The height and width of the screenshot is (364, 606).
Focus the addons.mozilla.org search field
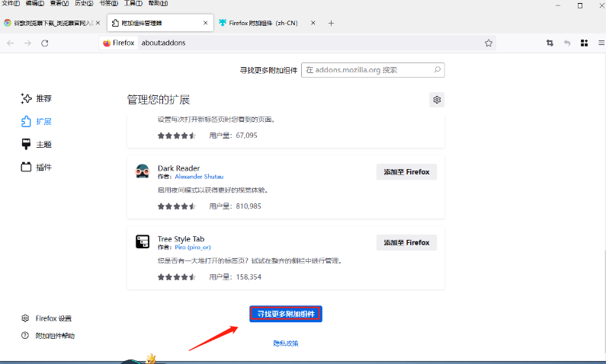(x=373, y=70)
